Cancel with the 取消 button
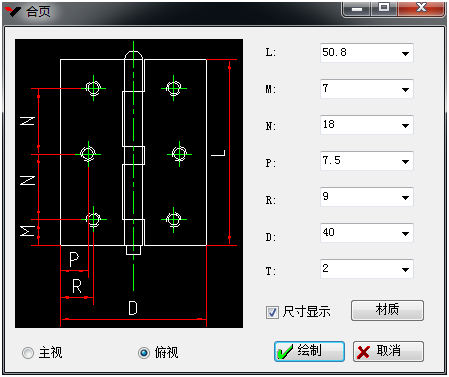This screenshot has height=377, width=449. (388, 351)
